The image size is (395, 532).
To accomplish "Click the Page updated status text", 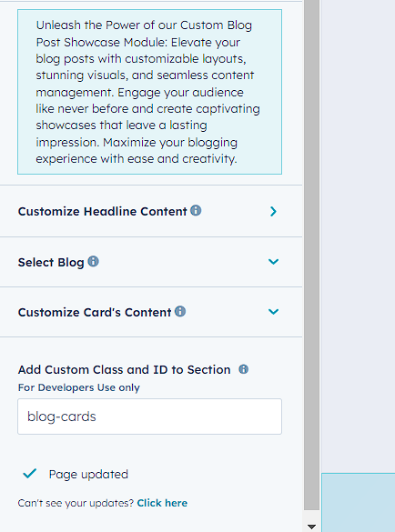I will pyautogui.click(x=88, y=474).
